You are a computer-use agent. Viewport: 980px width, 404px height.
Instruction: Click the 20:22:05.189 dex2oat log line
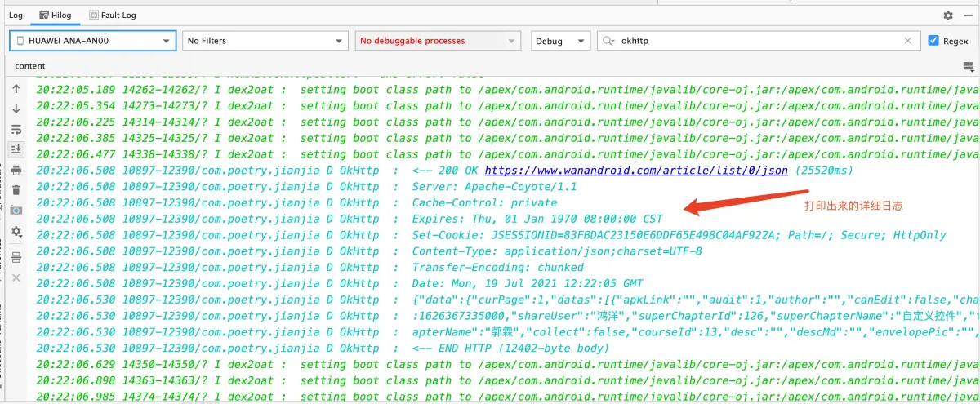(506, 90)
